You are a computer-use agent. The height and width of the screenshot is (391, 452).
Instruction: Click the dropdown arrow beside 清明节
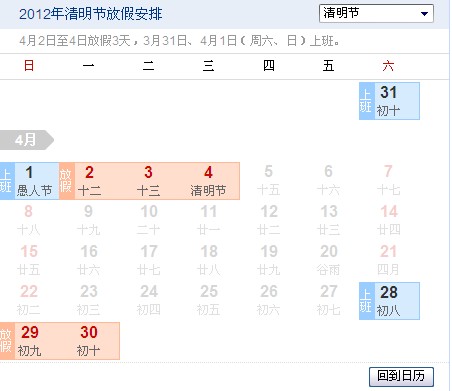tap(424, 14)
